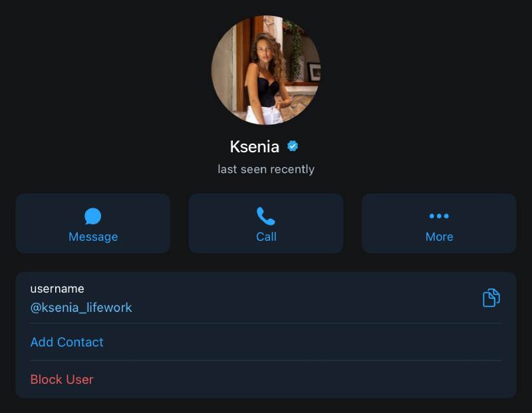Select the @ksenia_lifework username link
This screenshot has height=413, width=532.
pos(81,307)
